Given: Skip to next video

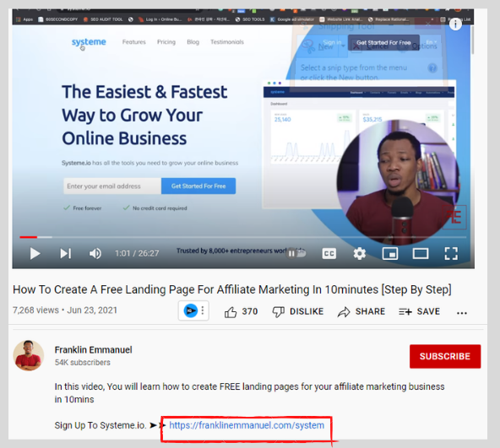Looking at the screenshot, I should tap(66, 254).
